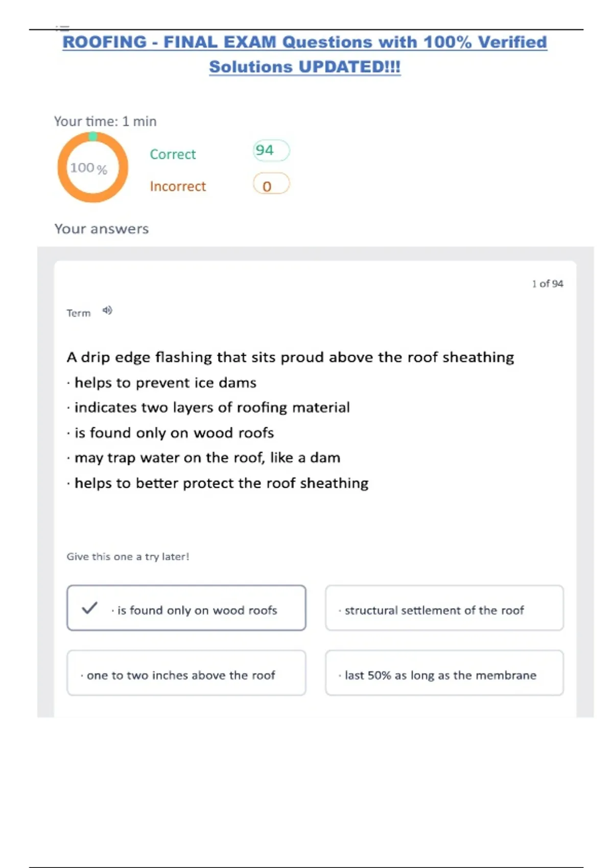The image size is (613, 868).
Task: Click the "Correct" green label
Action: (x=173, y=154)
